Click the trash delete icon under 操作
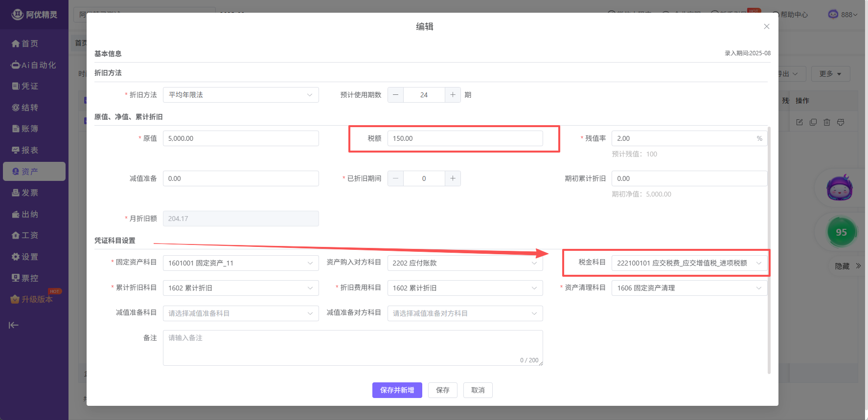The height and width of the screenshot is (420, 868). (x=826, y=122)
